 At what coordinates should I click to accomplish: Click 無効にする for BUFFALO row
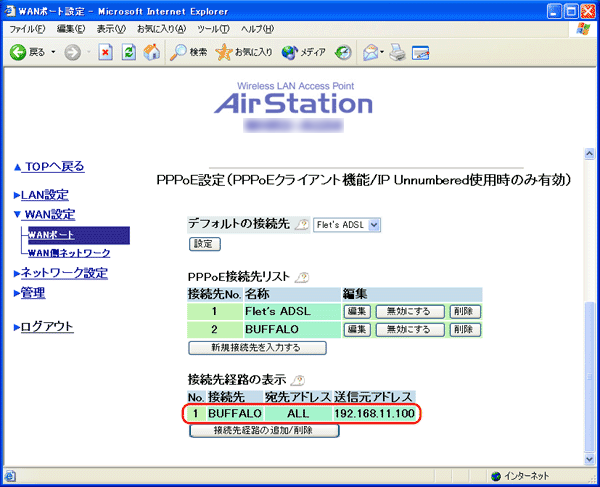pos(410,329)
